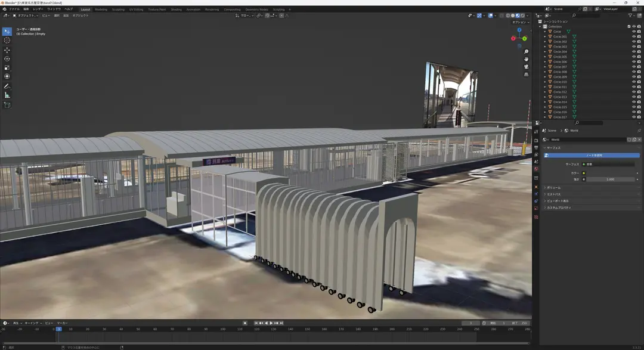Viewport: 644px width, 350px height.
Task: Open the レンダー menu
Action: pyautogui.click(x=38, y=9)
